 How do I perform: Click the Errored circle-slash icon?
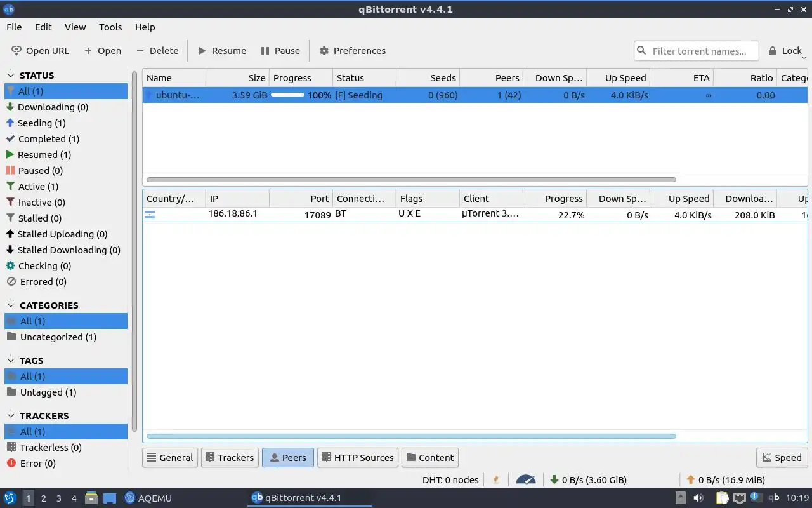pyautogui.click(x=10, y=282)
